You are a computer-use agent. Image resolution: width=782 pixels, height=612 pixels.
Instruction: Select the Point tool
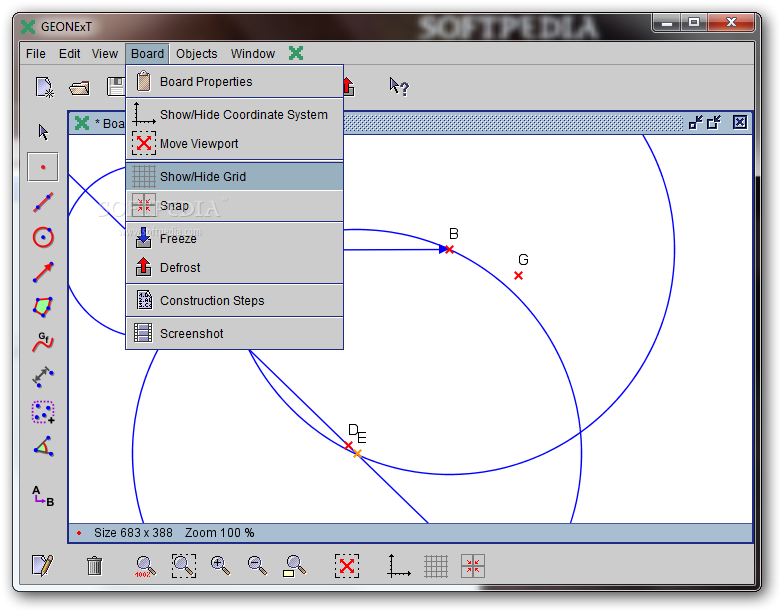43,167
